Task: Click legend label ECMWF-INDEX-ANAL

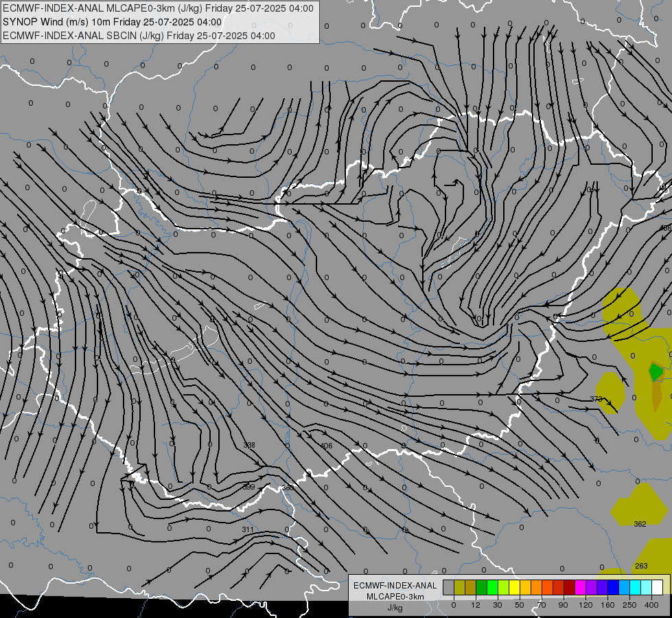Action: 395,586
